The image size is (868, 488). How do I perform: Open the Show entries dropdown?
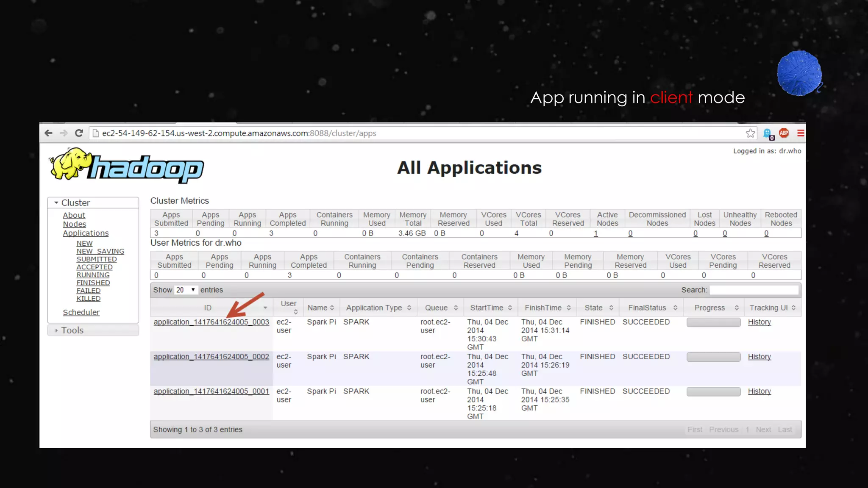(x=186, y=290)
